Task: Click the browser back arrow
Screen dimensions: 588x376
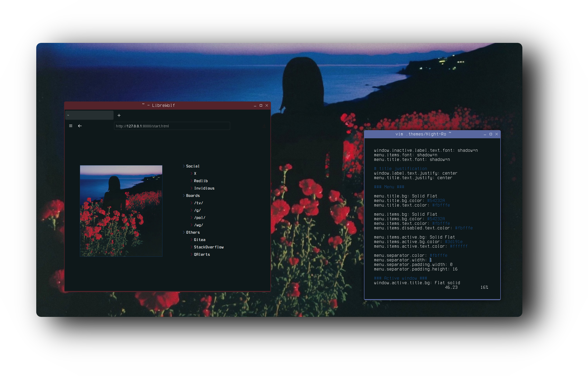Action: (80, 126)
